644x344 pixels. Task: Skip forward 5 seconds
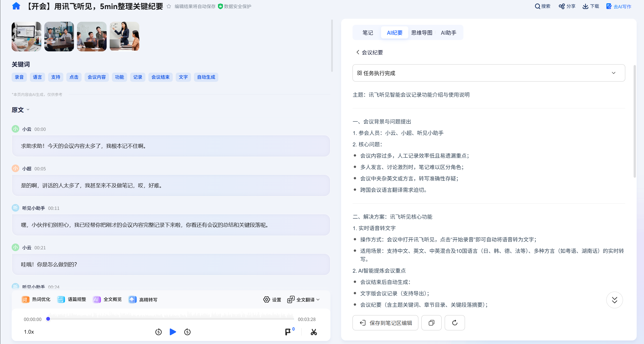[187, 332]
